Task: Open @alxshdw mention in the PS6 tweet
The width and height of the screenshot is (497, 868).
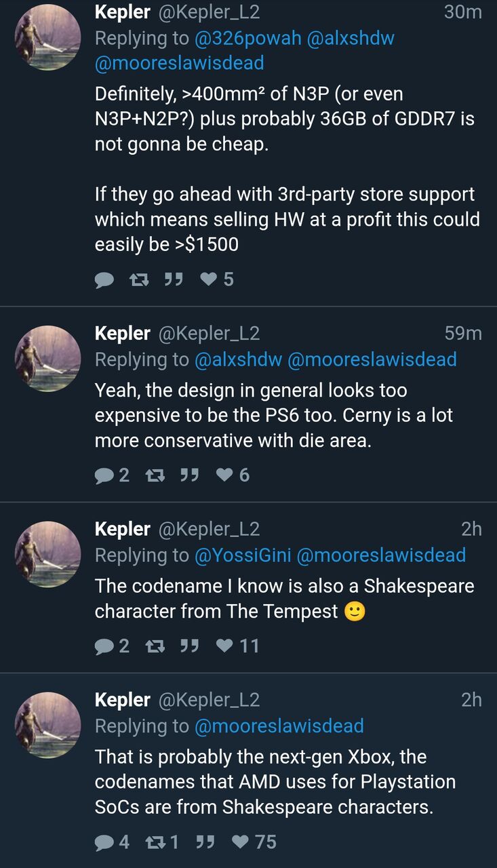Action: [238, 359]
